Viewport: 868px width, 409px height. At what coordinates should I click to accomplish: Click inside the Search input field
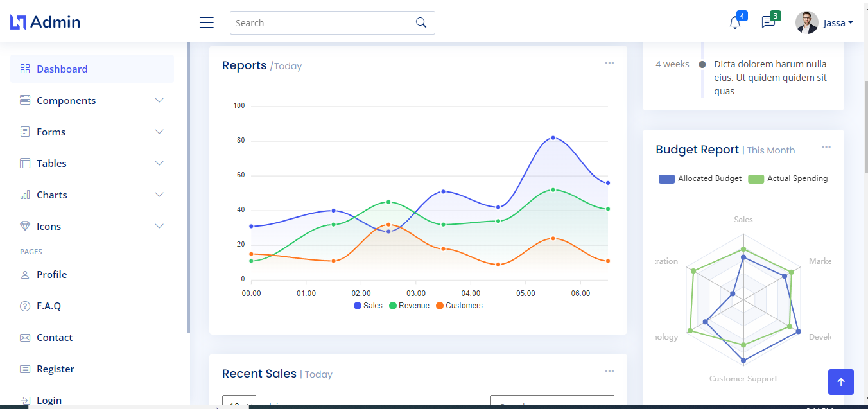click(321, 22)
